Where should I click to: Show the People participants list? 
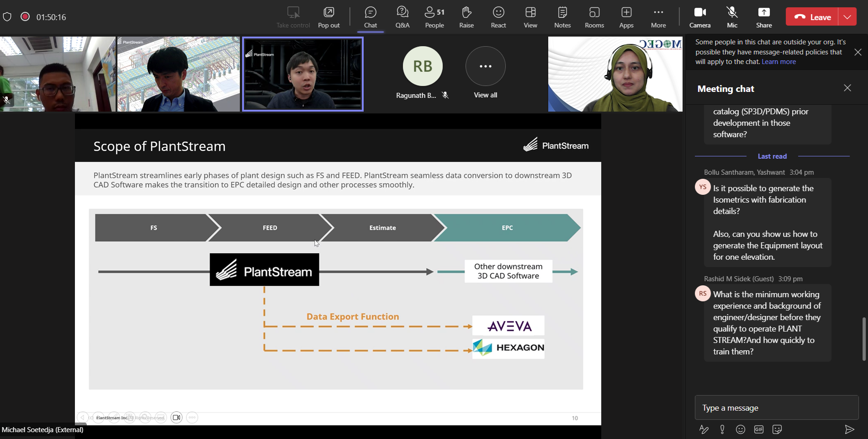[x=434, y=17]
